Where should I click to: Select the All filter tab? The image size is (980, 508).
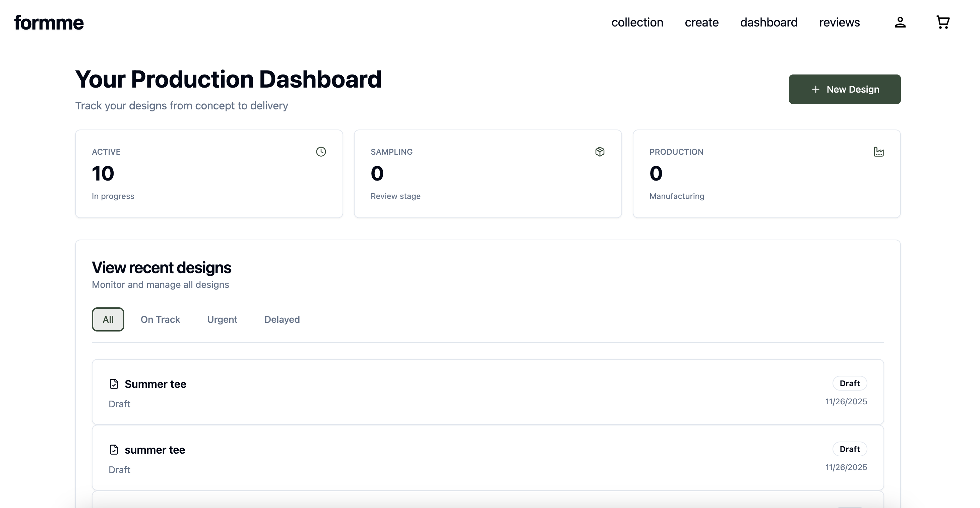coord(108,319)
